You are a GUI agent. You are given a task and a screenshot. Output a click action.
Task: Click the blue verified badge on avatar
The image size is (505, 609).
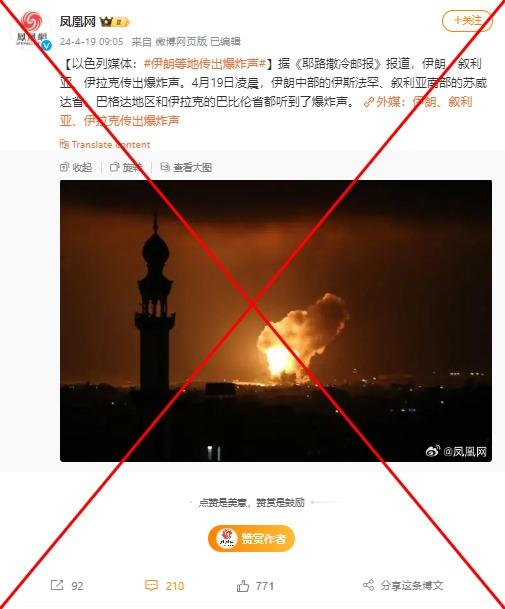[47, 45]
